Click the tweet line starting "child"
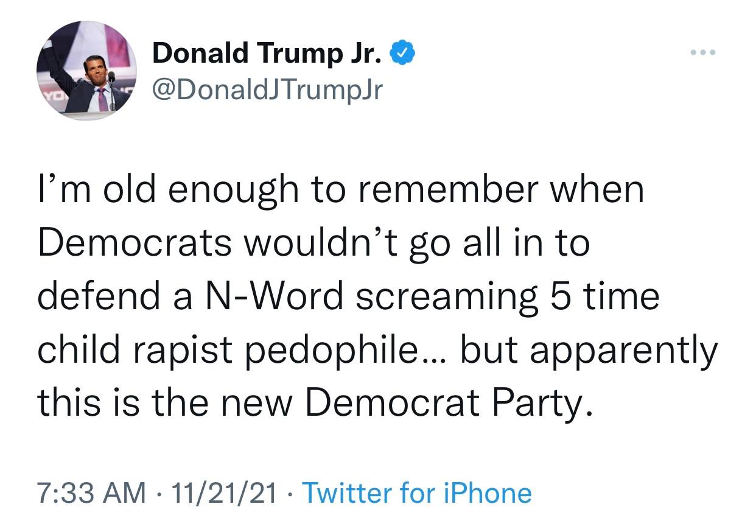This screenshot has height=532, width=756. (377, 351)
